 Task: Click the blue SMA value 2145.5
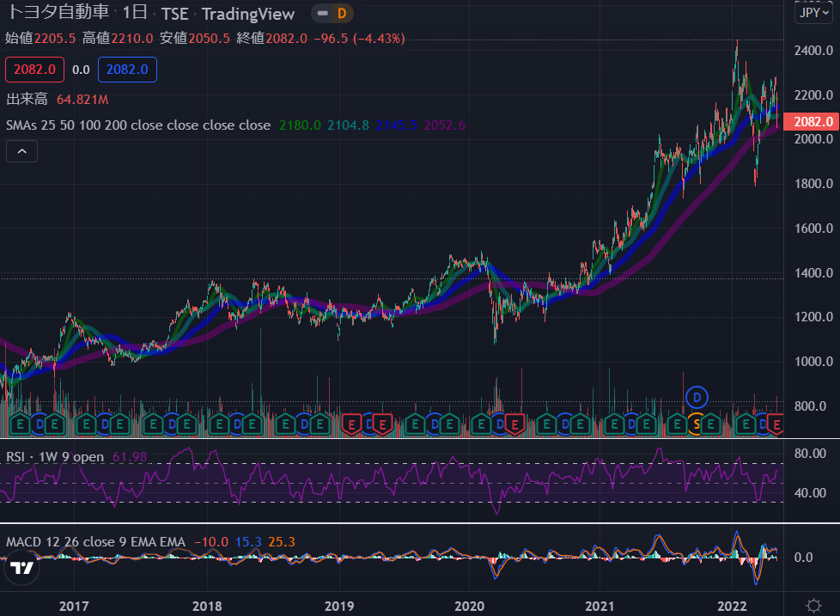pyautogui.click(x=397, y=125)
